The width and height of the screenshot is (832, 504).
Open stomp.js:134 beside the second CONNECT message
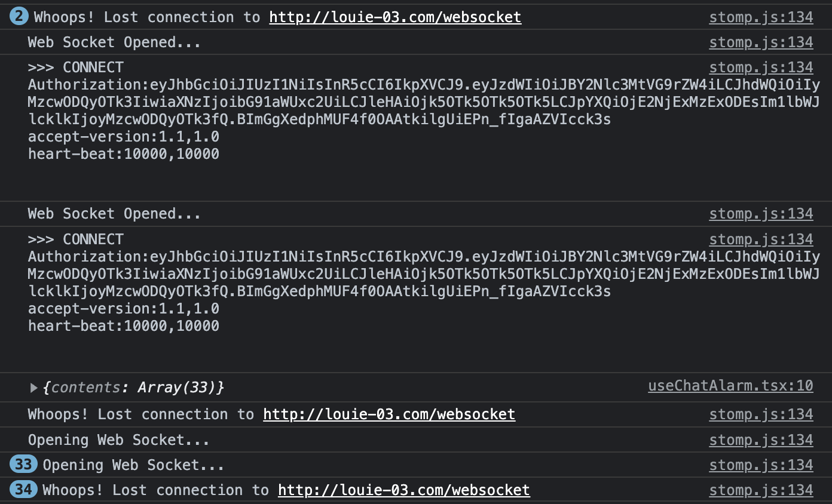761,239
